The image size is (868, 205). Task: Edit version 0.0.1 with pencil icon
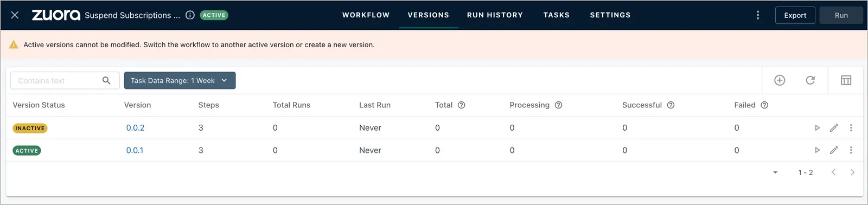(x=834, y=150)
